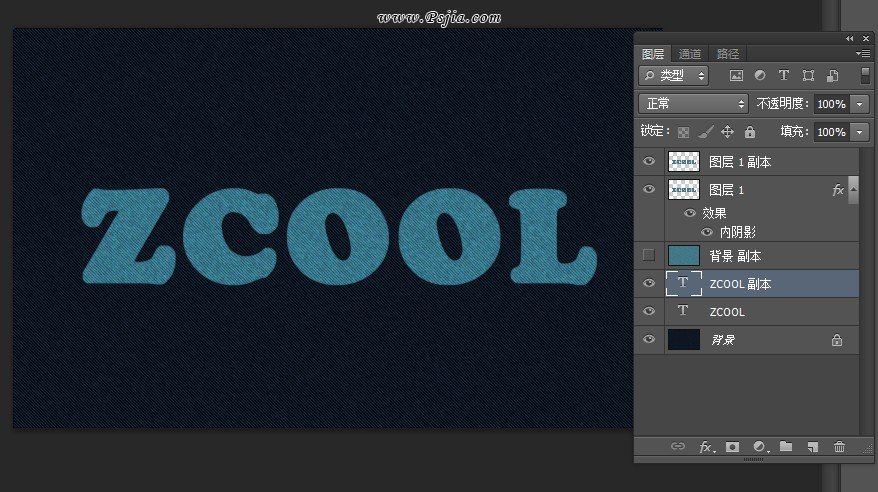The height and width of the screenshot is (492, 878).
Task: Select the ZCOOL layer name
Action: [727, 312]
